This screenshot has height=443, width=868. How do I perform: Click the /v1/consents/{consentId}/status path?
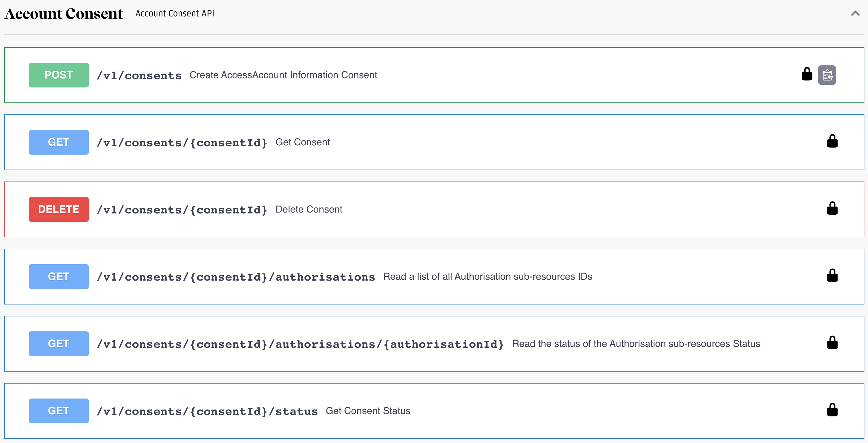[207, 411]
